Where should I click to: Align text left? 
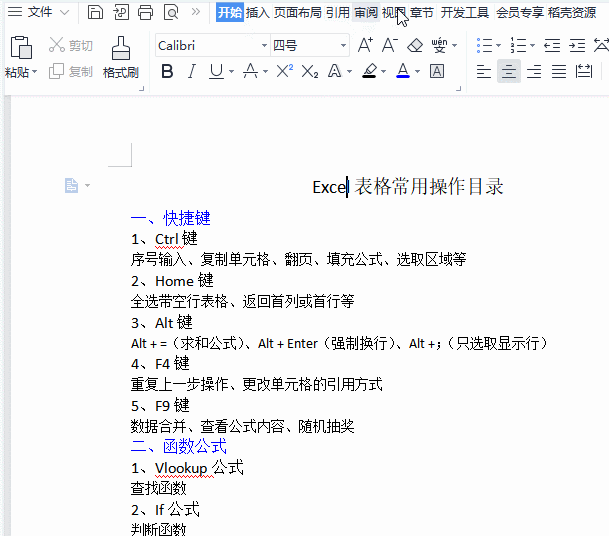pyautogui.click(x=484, y=71)
